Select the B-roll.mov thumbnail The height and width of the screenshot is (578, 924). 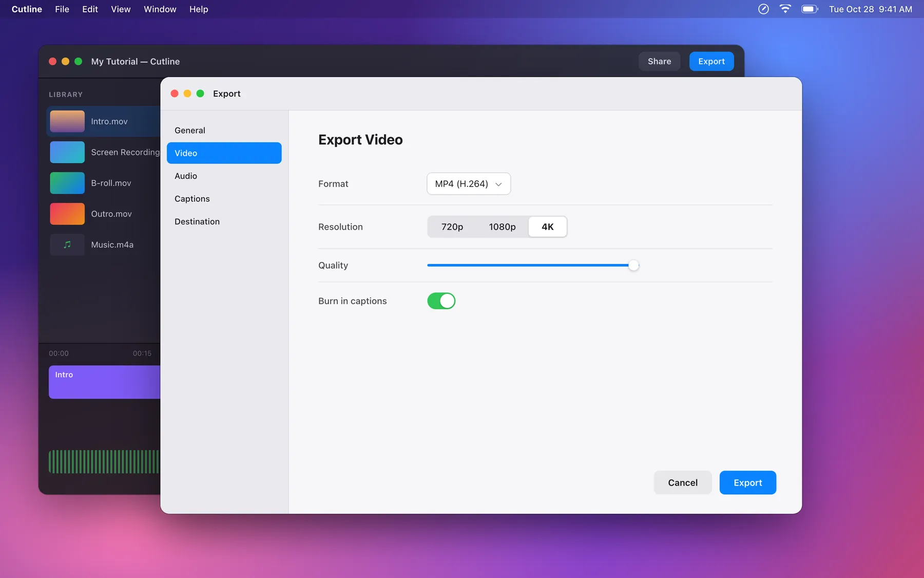coord(67,183)
